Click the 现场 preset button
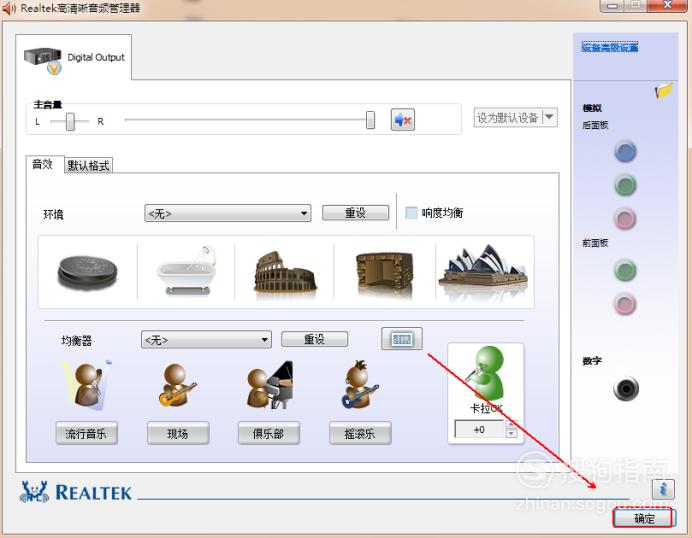This screenshot has height=538, width=692. tap(178, 433)
